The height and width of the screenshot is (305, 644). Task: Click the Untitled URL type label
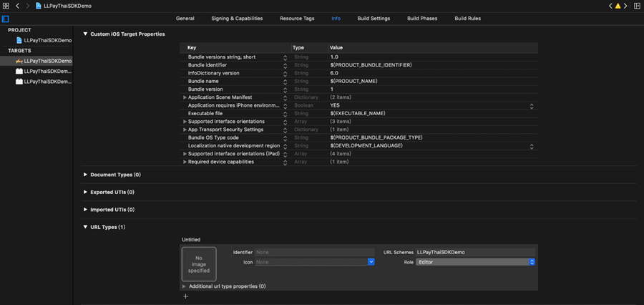click(x=191, y=240)
